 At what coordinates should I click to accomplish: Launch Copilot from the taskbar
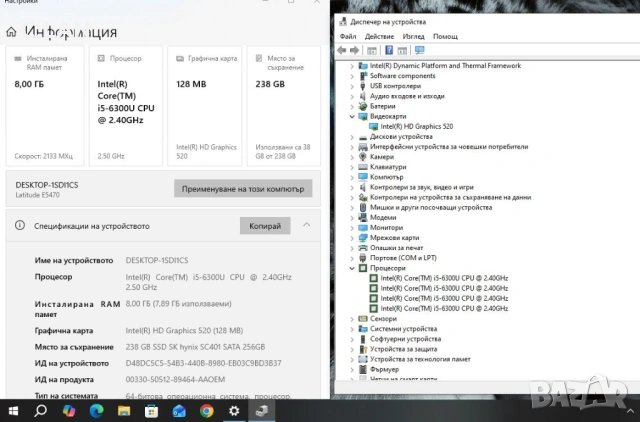pos(69,411)
